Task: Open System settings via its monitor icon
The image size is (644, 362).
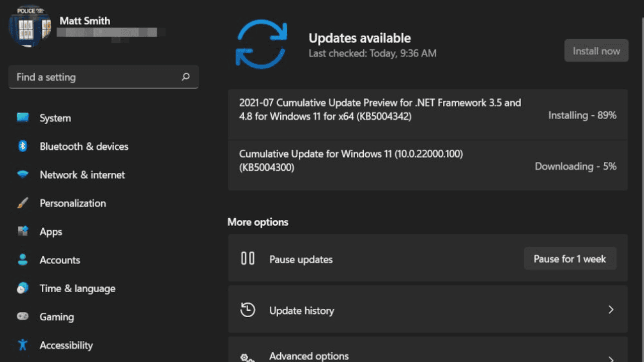Action: tap(23, 118)
